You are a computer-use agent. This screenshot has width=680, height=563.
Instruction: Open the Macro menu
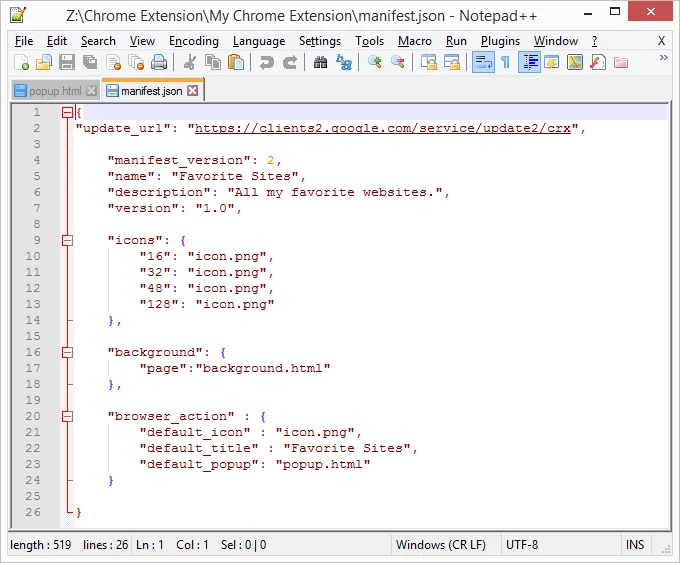pyautogui.click(x=415, y=41)
